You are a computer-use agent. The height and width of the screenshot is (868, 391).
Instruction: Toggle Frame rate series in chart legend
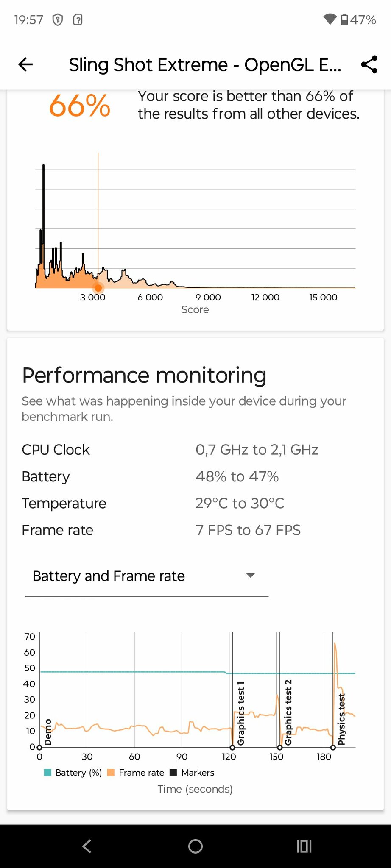pos(136,773)
